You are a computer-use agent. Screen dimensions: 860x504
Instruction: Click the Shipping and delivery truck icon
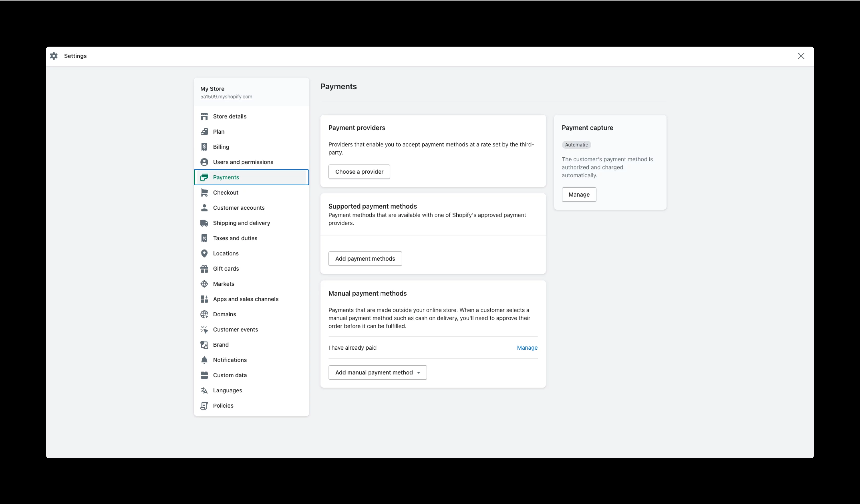(x=204, y=223)
